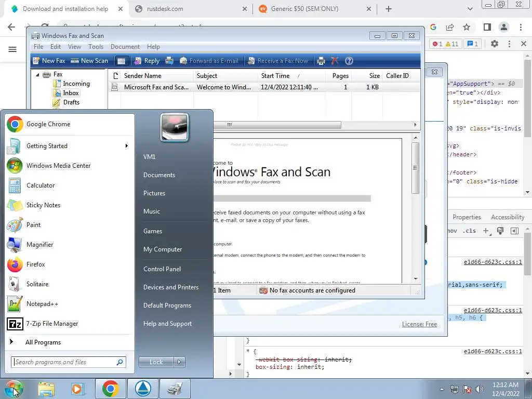Open Devices and Printers
The image size is (532, 399).
[x=170, y=287]
